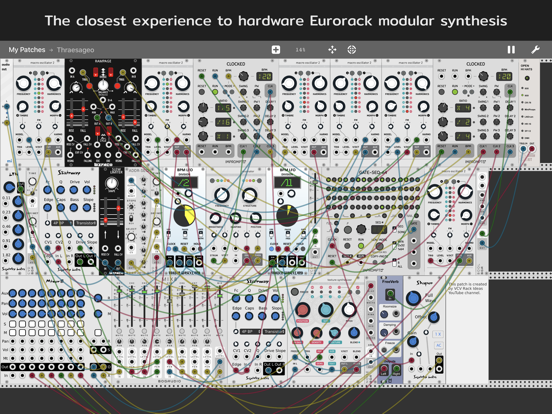Click the large blue knob on the Shaper module
Screen dimensions: 552x414
coord(413,298)
